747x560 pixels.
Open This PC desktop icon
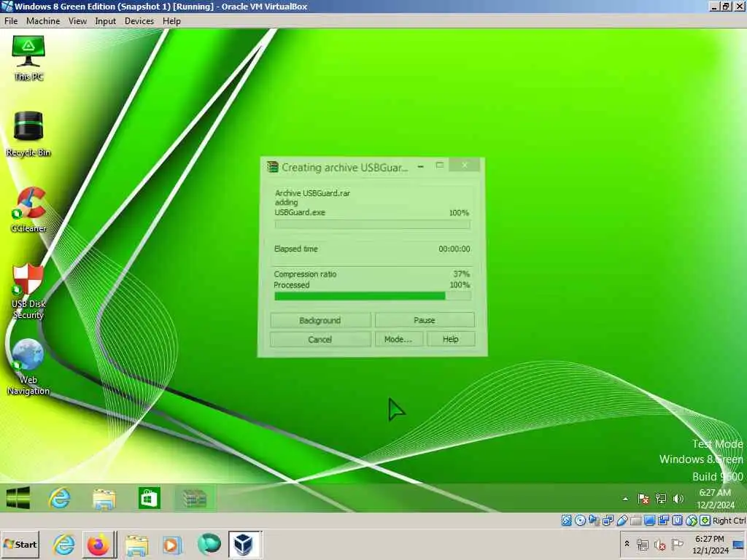(28, 58)
